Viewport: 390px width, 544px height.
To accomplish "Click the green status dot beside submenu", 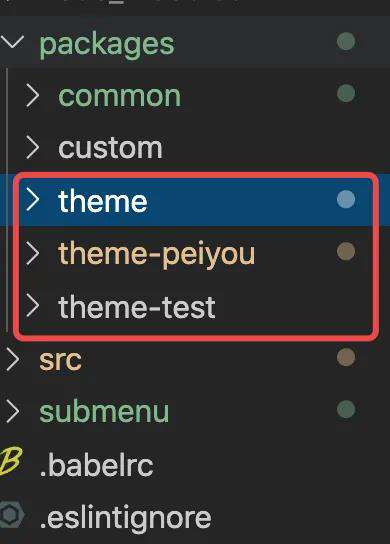I will (x=346, y=409).
